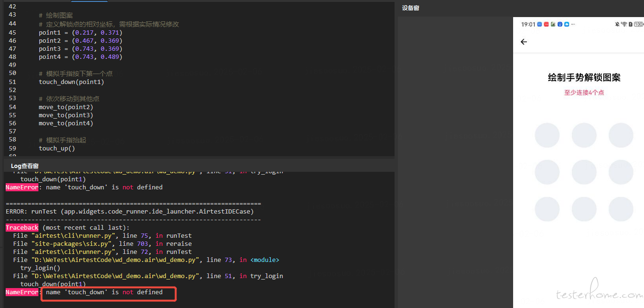This screenshot has height=308, width=644.
Task: Click the bottom NameError label in the log
Action: 22,292
